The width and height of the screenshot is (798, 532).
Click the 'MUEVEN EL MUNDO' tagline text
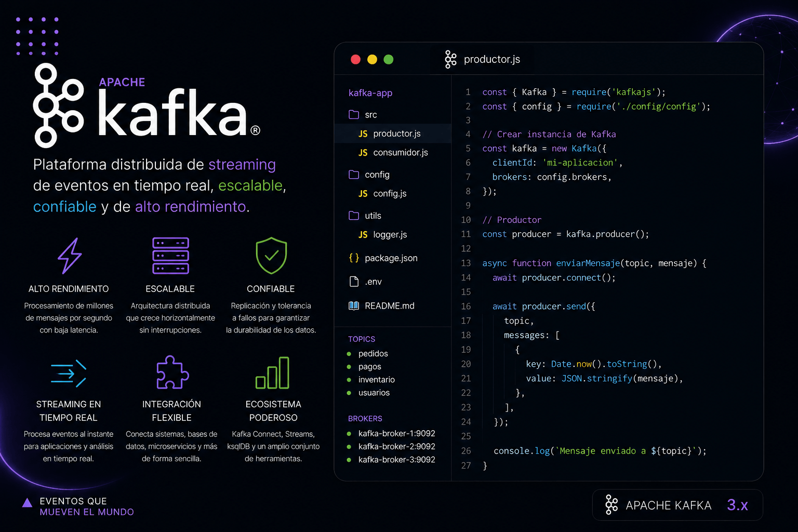coord(87,512)
